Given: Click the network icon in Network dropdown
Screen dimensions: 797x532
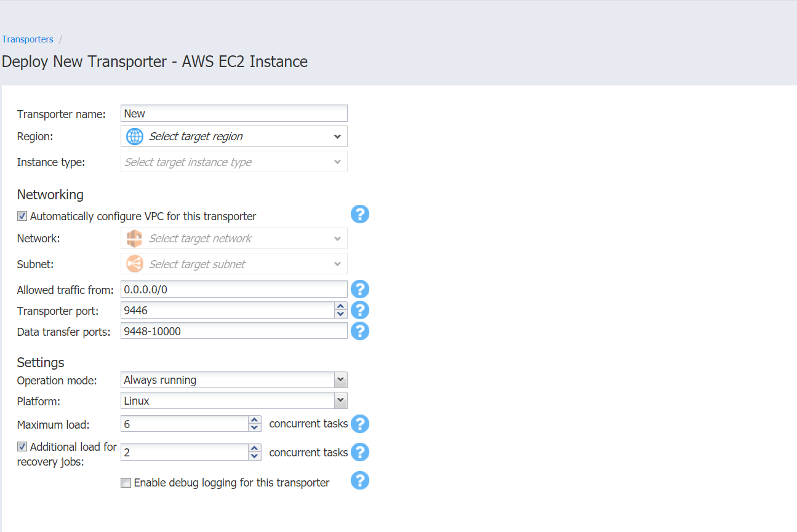Looking at the screenshot, I should point(134,239).
